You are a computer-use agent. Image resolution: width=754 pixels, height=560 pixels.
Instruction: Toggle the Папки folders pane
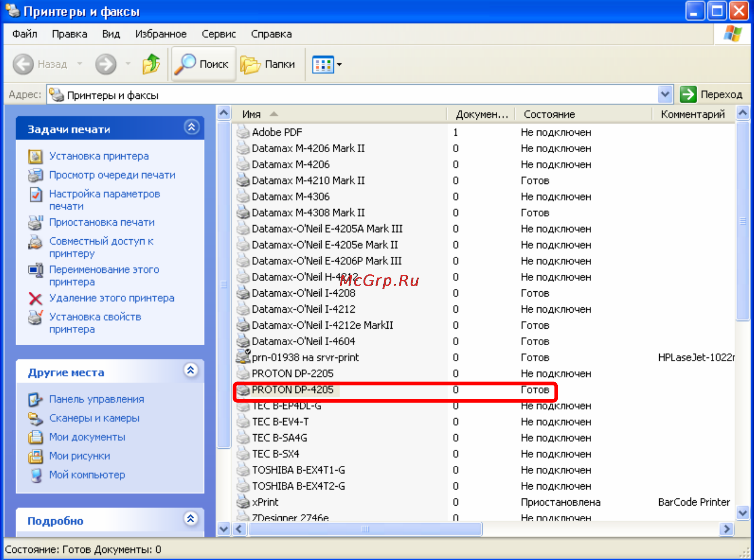tap(268, 64)
